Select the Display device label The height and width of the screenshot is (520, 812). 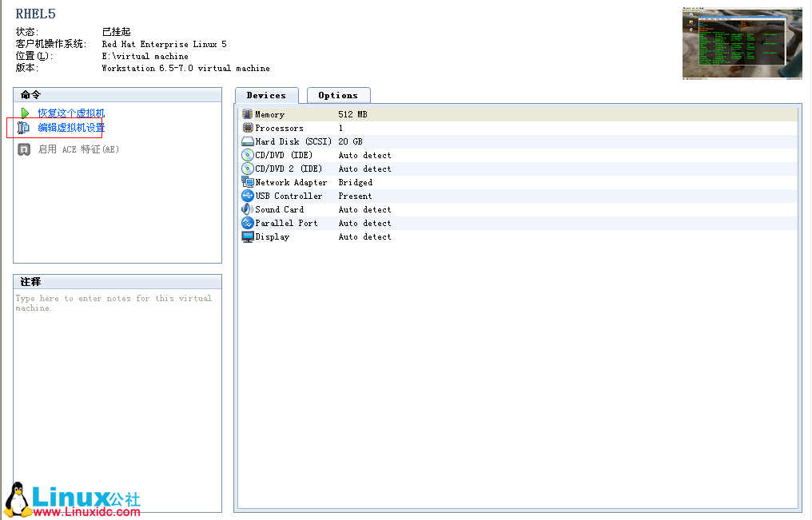coord(273,236)
